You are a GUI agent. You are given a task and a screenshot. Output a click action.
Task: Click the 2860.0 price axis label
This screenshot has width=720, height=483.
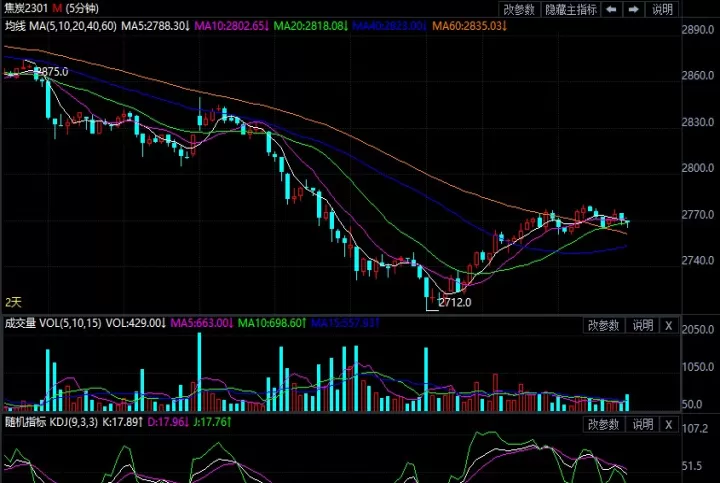(698, 75)
